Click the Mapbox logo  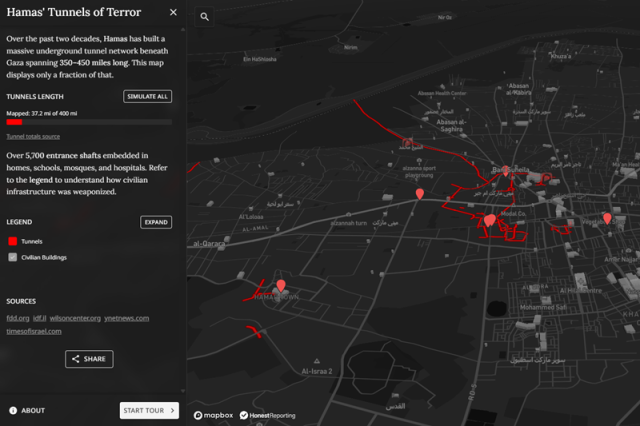coord(213,415)
